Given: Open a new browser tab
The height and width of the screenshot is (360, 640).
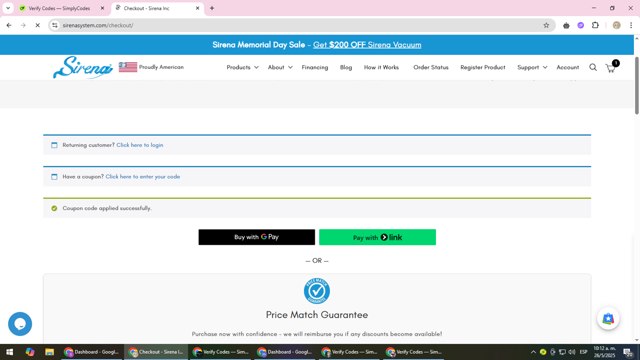Looking at the screenshot, I should [x=212, y=8].
